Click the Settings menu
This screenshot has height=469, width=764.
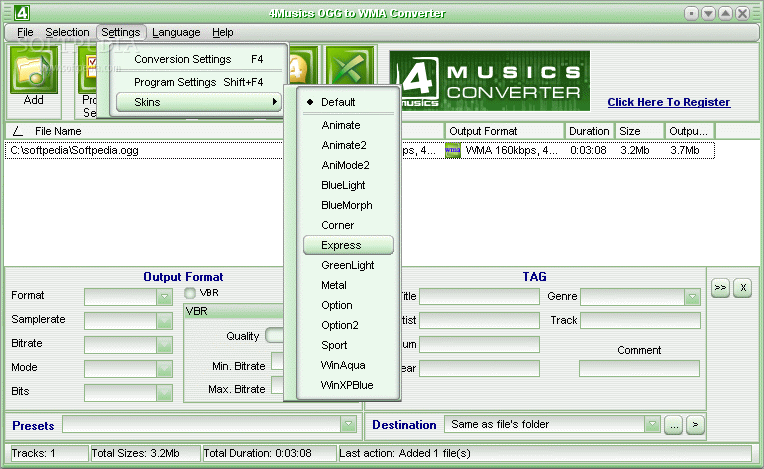click(x=121, y=32)
